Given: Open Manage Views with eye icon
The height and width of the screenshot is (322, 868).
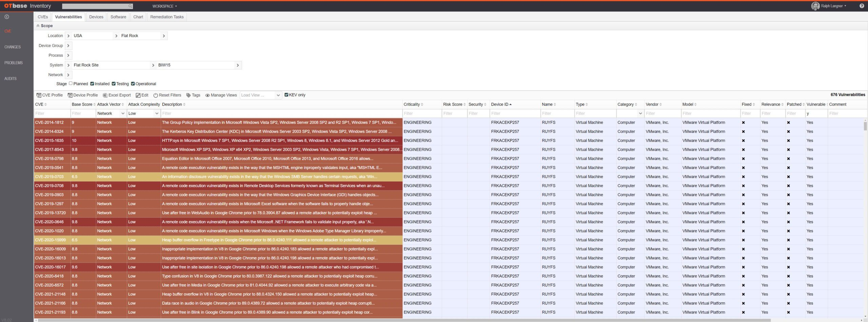Looking at the screenshot, I should [208, 95].
